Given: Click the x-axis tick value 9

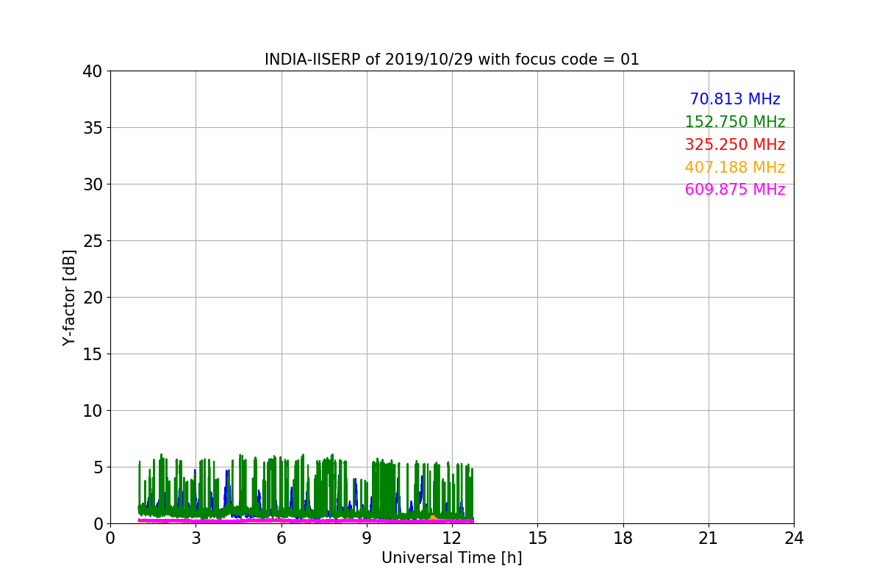Looking at the screenshot, I should pyautogui.click(x=367, y=538).
